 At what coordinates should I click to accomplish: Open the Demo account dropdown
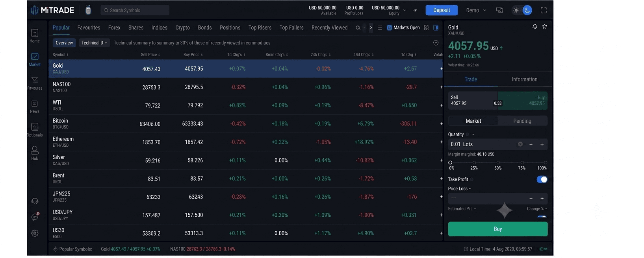tap(476, 10)
